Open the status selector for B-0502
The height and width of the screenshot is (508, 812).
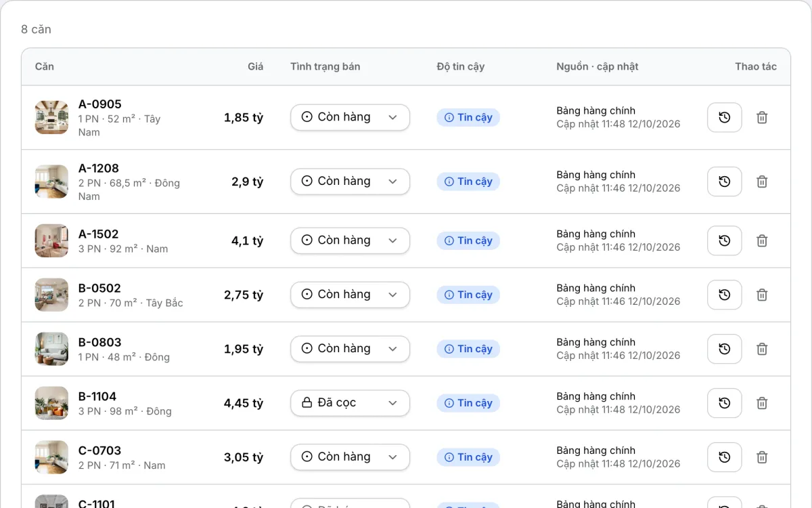350,295
